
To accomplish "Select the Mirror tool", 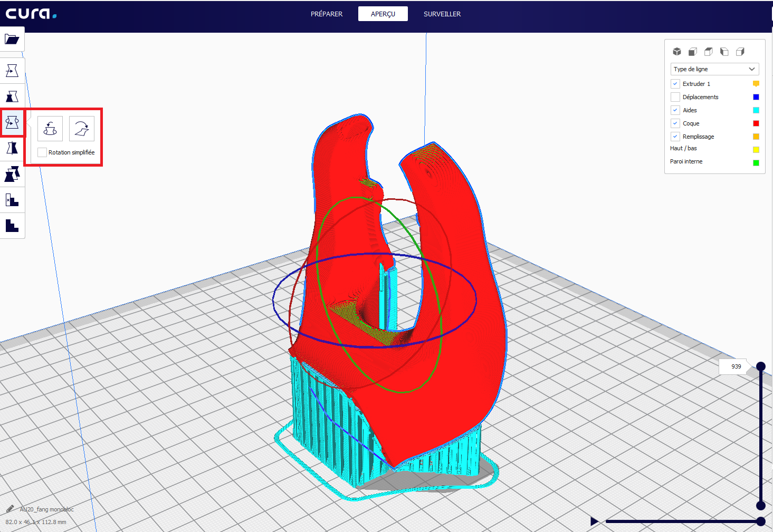I will (12, 148).
